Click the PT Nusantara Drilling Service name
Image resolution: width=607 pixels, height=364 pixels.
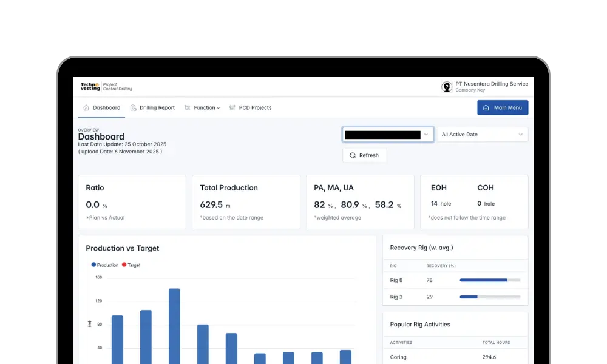492,84
